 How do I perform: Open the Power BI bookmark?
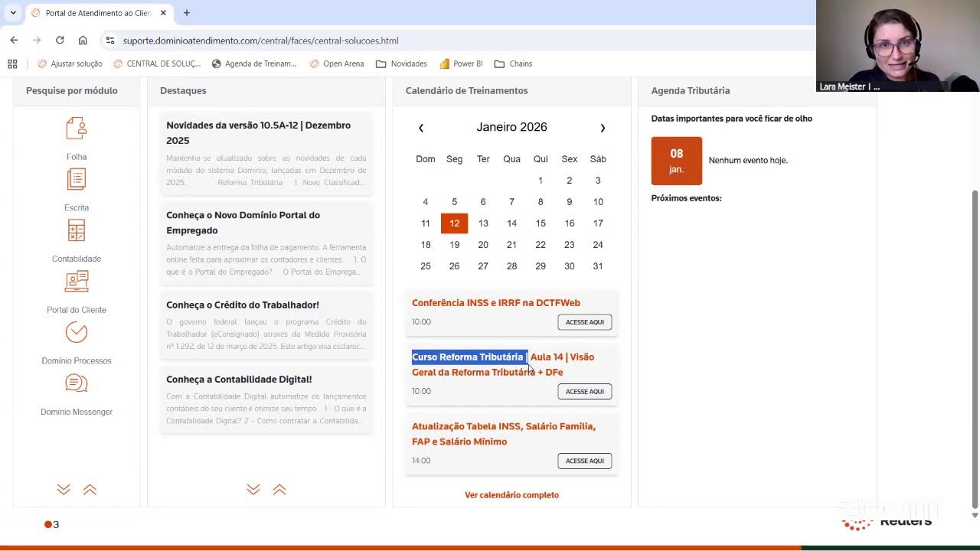coord(461,64)
